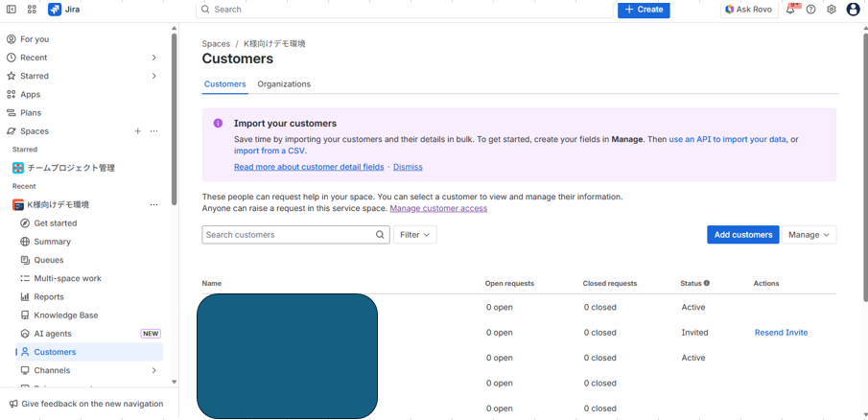Screen dimensions: 868x420
Task: Open Queues in the sidebar
Action: coord(49,260)
